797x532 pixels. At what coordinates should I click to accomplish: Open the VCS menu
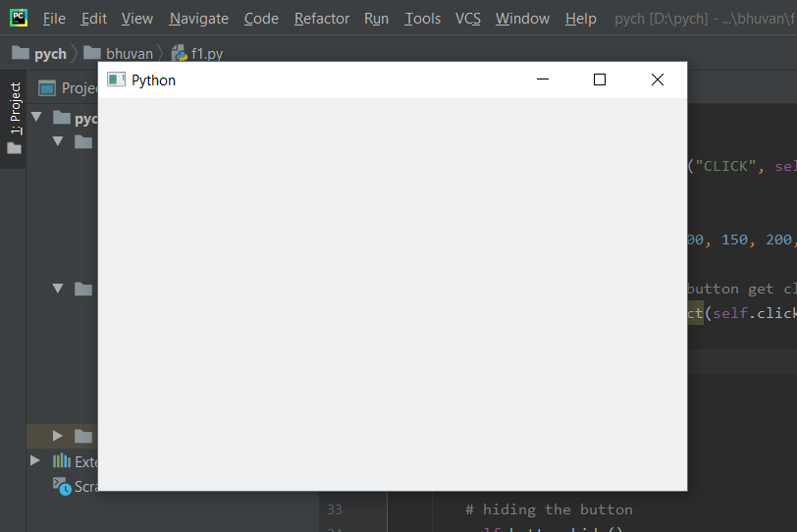467,19
